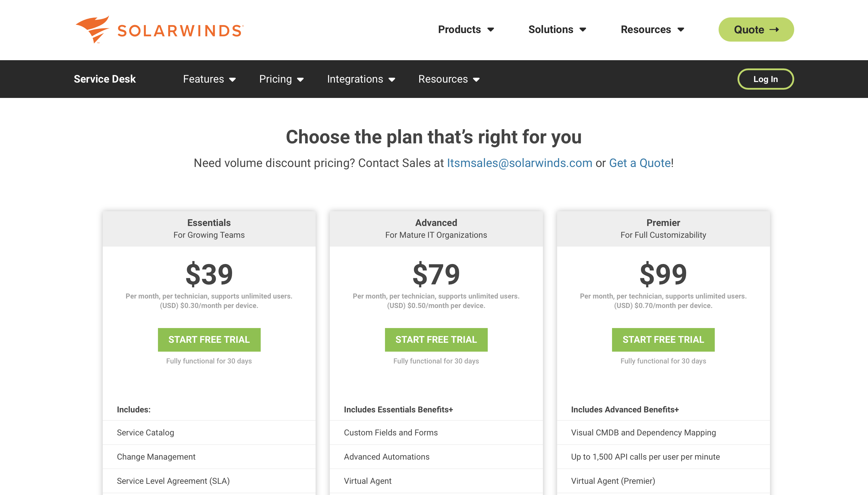
Task: Click Get a Quote green button
Action: pos(756,29)
